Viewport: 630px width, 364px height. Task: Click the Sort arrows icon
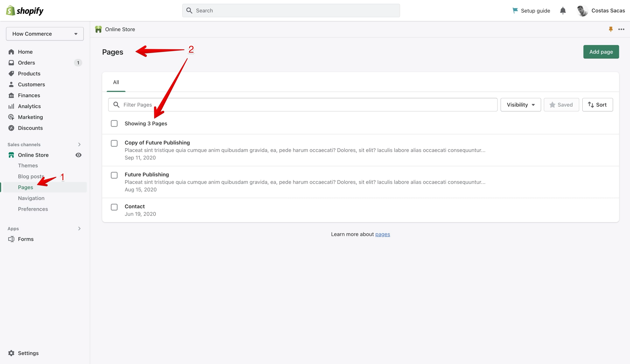(x=591, y=105)
